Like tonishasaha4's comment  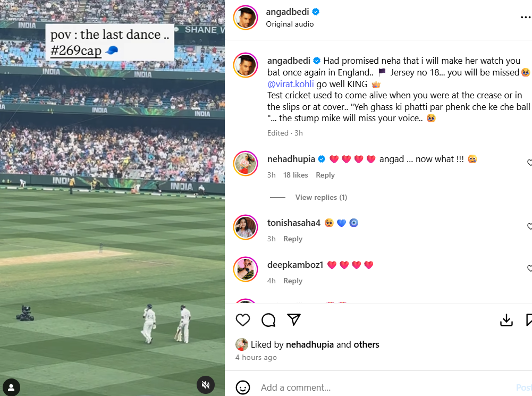point(529,226)
